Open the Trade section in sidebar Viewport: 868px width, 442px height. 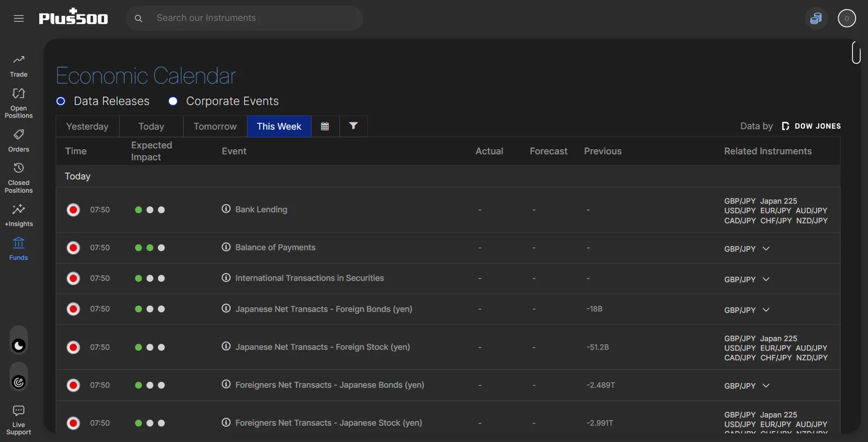coord(18,66)
